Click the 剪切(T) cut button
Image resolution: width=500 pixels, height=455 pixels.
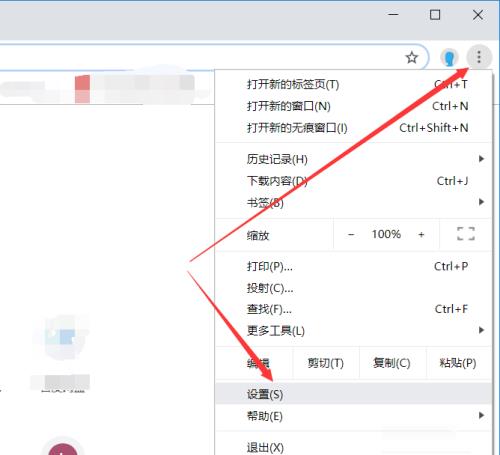(x=326, y=363)
